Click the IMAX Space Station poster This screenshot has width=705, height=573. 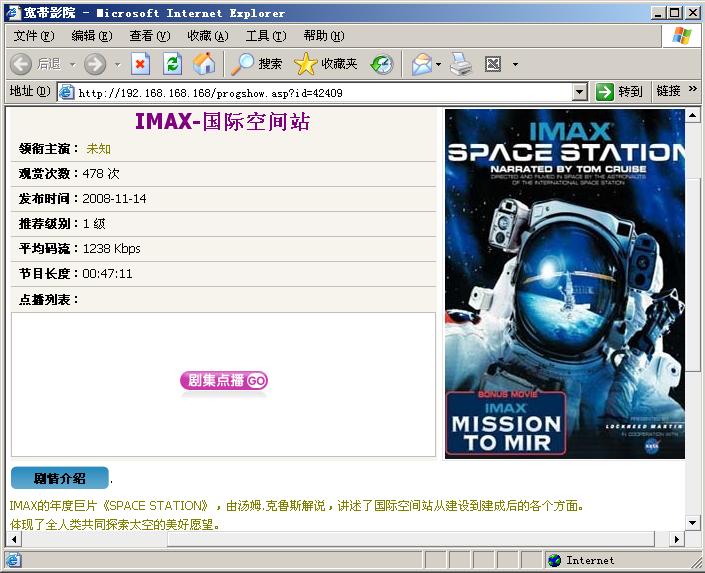565,284
